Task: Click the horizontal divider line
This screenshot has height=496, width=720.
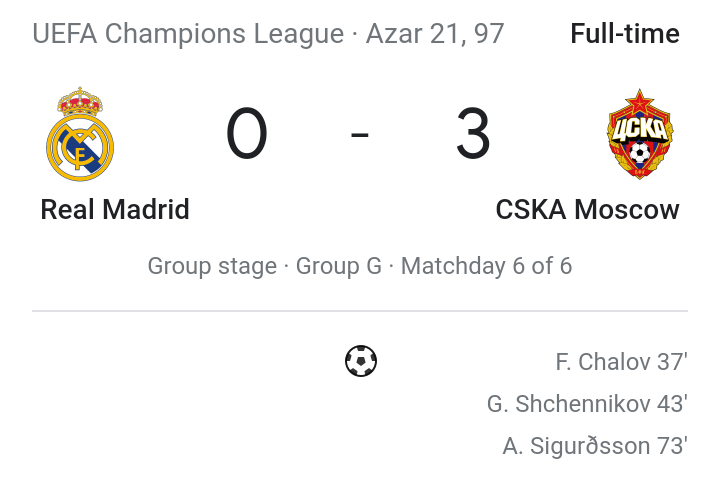Action: (x=360, y=311)
